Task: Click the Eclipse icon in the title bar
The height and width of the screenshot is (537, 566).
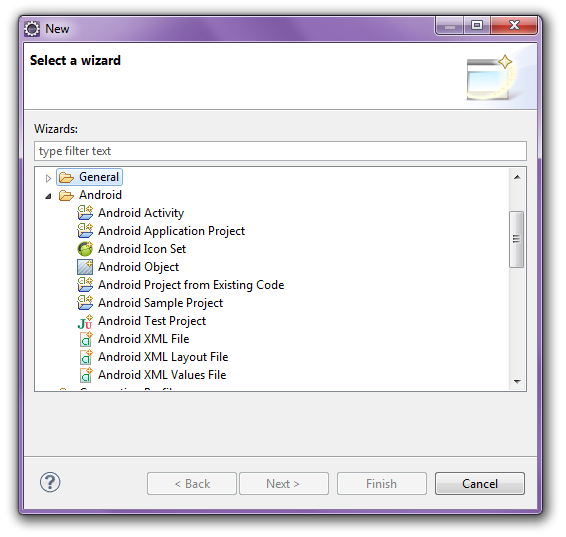Action: 32,29
